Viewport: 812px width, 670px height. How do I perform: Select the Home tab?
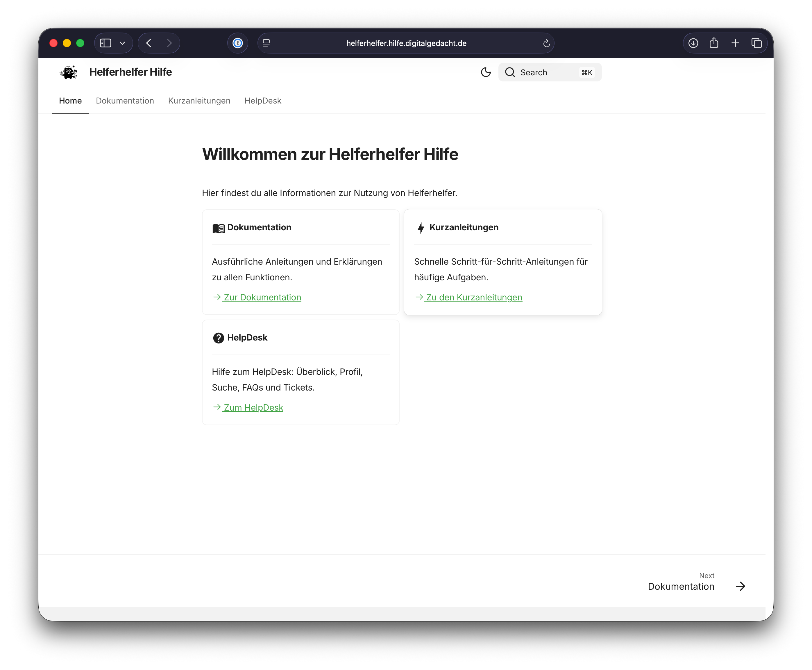[x=70, y=101]
